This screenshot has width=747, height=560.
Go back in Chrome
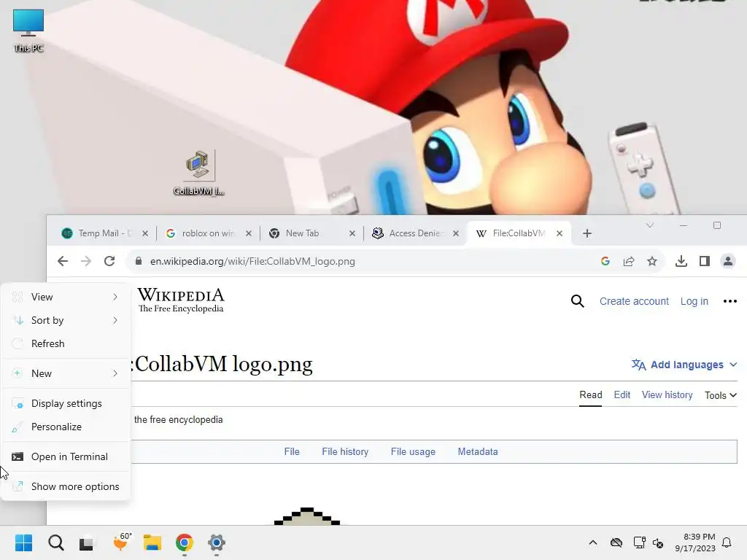pyautogui.click(x=63, y=261)
